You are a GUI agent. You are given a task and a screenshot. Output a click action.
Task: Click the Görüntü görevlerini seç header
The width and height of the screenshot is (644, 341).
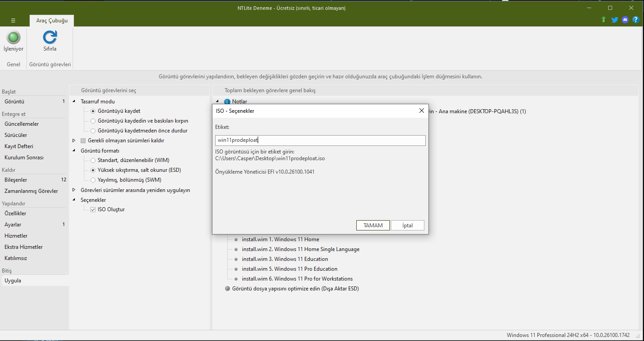pyautogui.click(x=109, y=90)
